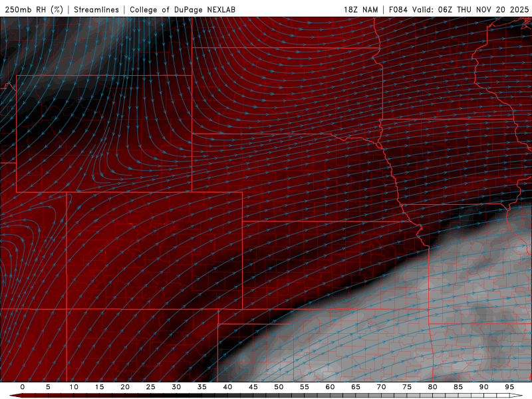This screenshot has height=399, width=532.
Task: Click the "95" value on color scale
Action: click(x=509, y=387)
